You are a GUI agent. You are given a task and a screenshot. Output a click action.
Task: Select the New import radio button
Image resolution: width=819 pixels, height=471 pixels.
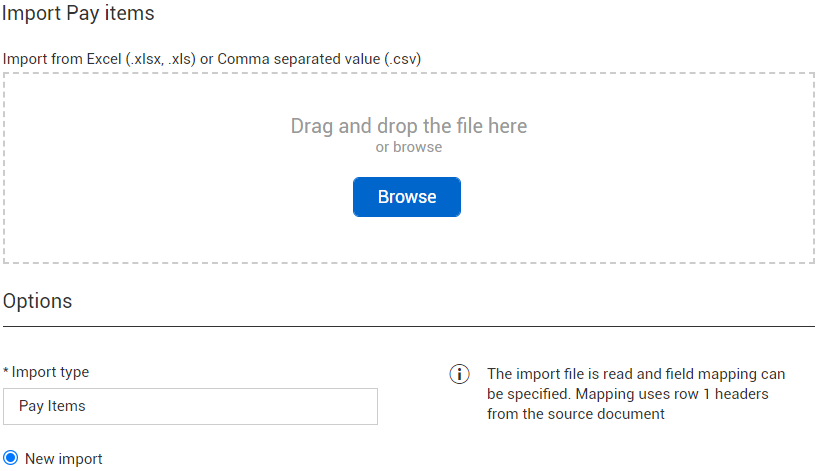point(10,458)
